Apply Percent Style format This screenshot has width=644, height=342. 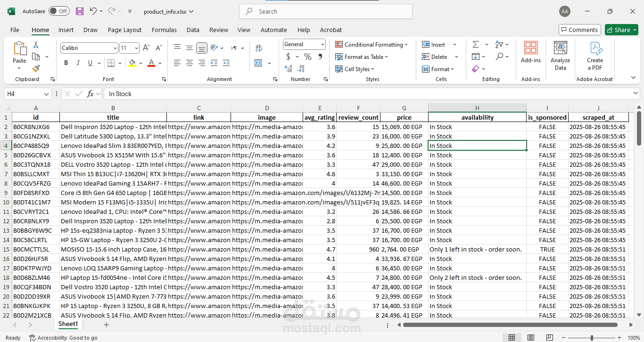(308, 57)
